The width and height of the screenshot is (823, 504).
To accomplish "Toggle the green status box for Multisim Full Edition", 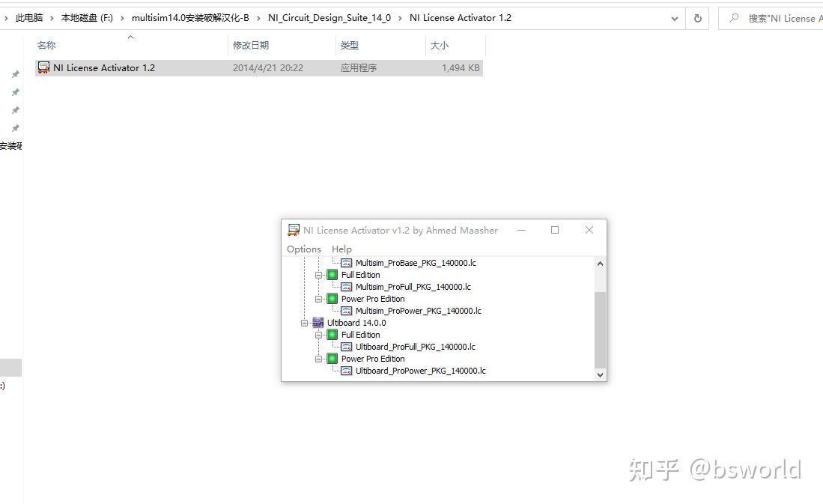I will click(x=332, y=275).
